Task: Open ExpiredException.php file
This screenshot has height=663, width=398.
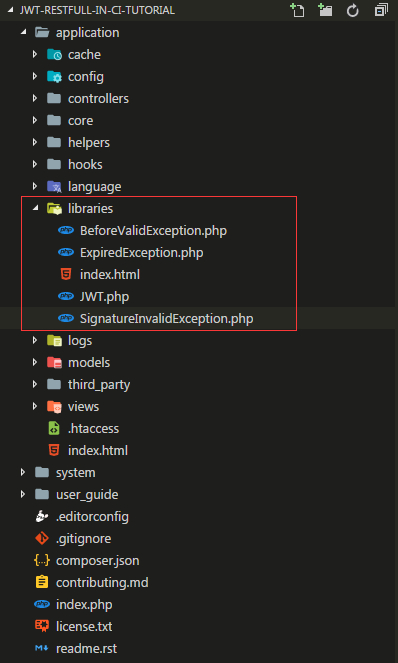Action: [142, 253]
